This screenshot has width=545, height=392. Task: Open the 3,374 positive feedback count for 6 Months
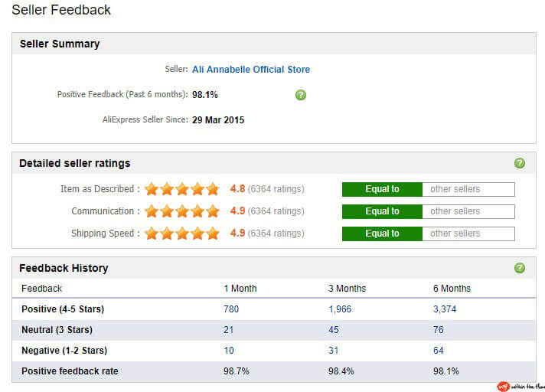[445, 309]
